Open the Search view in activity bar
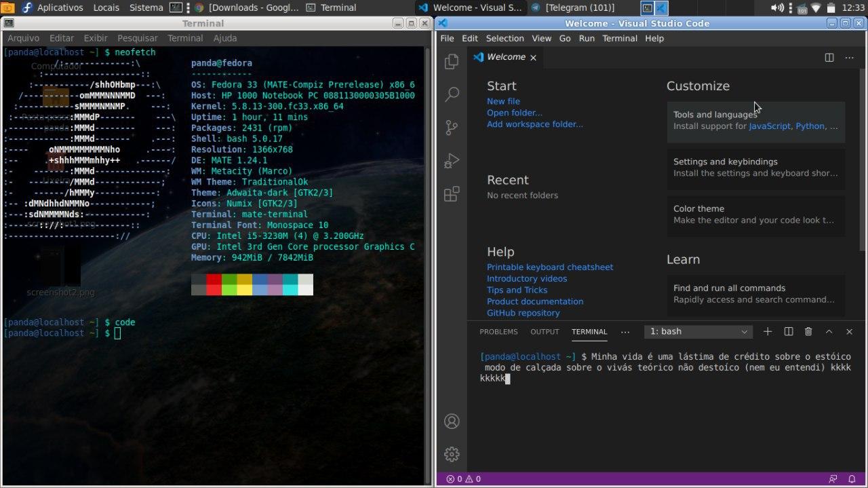Viewport: 868px width, 488px height. [452, 94]
